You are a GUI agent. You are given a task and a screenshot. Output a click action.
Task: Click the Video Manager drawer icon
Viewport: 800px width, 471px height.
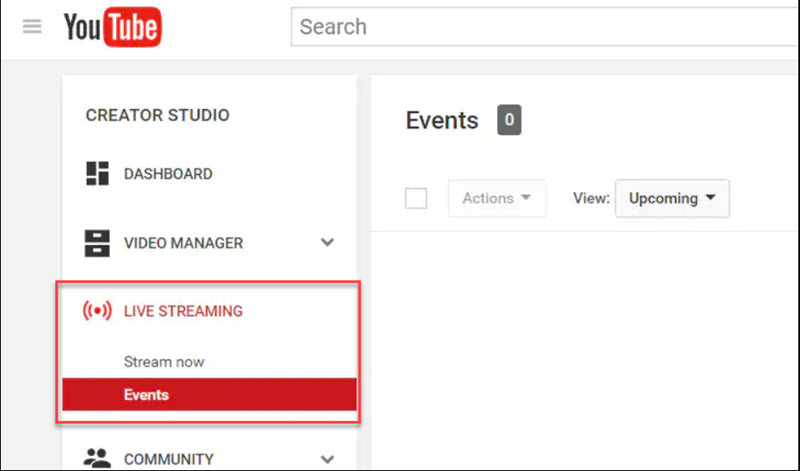97,243
